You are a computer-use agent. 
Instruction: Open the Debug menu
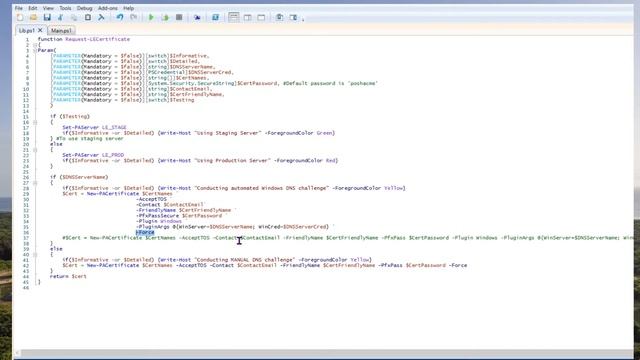[84, 8]
